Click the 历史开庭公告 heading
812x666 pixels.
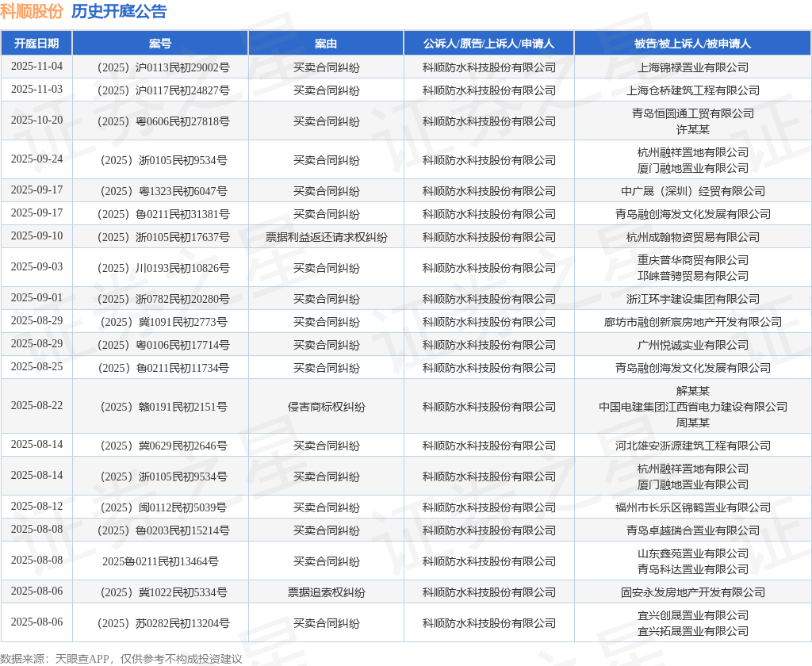click(119, 11)
